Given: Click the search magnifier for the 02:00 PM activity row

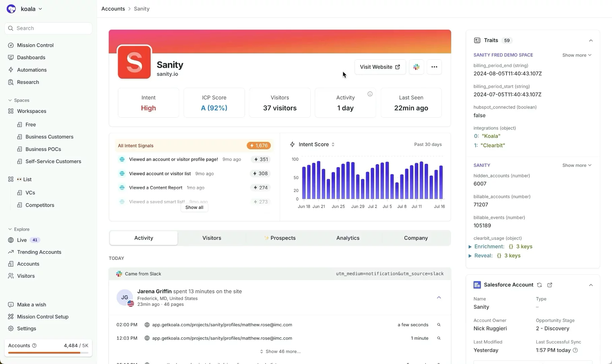Looking at the screenshot, I should (439, 325).
